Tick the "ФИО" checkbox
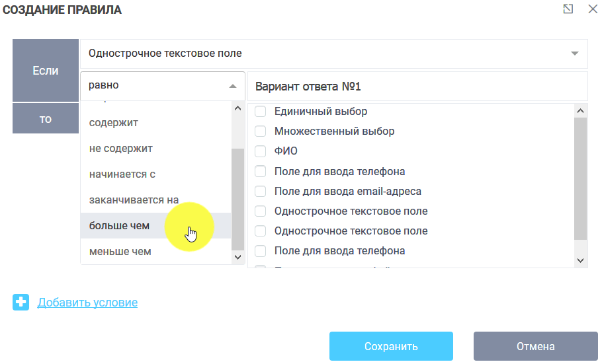This screenshot has height=364, width=600. 261,151
